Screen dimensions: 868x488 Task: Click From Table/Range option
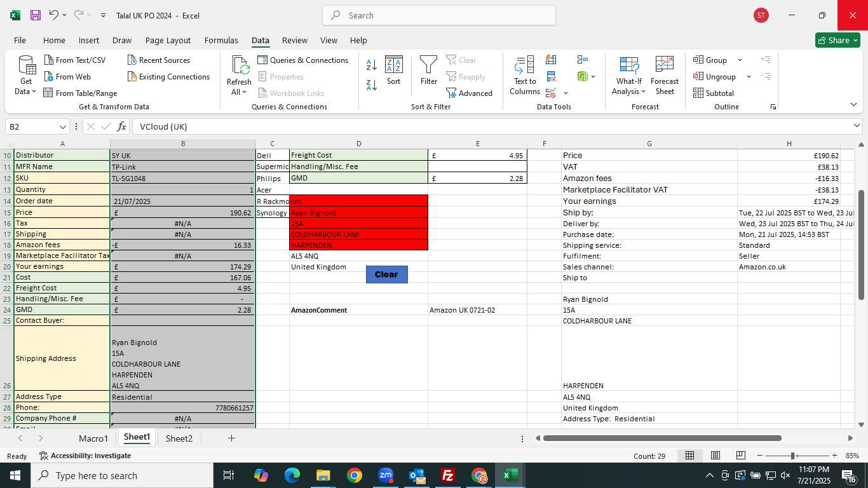tap(80, 93)
